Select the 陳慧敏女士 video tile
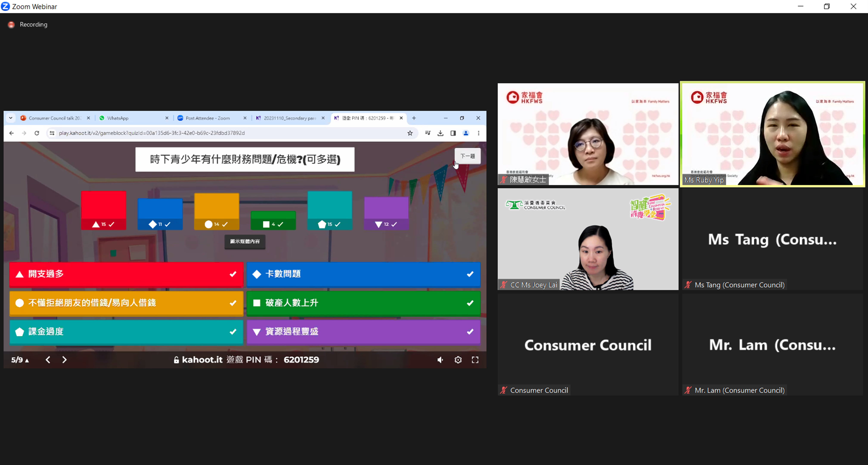Viewport: 868px width, 465px height. [x=588, y=134]
